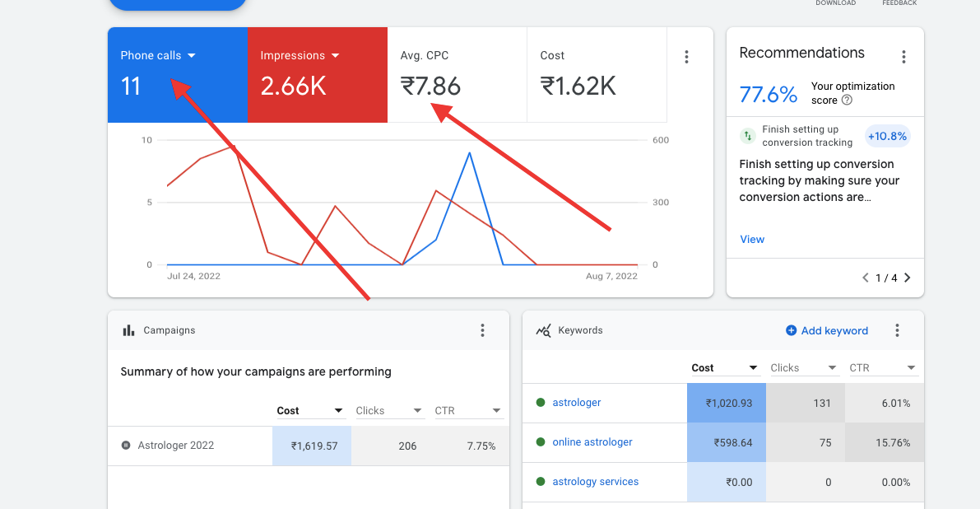The width and height of the screenshot is (980, 509).
Task: Open Keywords card three-dot menu
Action: 898,330
